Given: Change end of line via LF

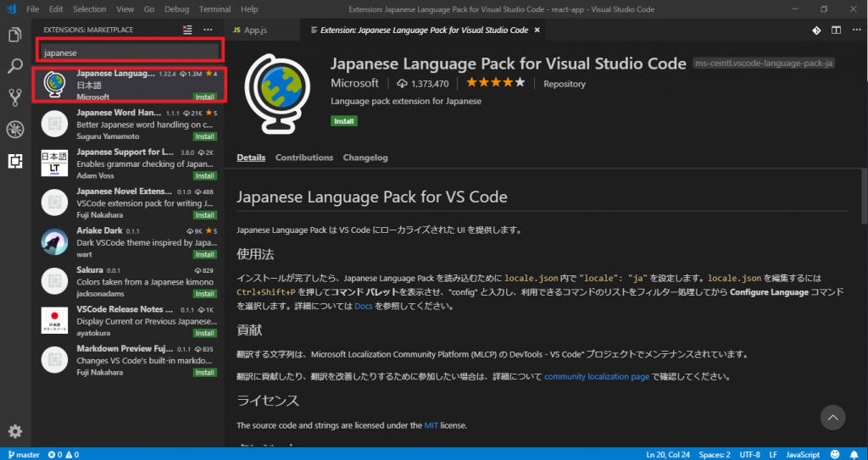Looking at the screenshot, I should pos(773,454).
